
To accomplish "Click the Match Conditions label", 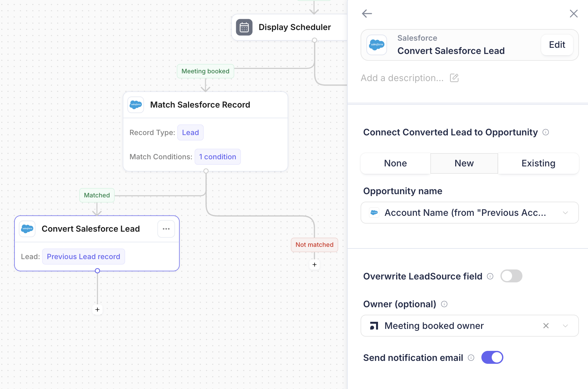I will click(161, 157).
